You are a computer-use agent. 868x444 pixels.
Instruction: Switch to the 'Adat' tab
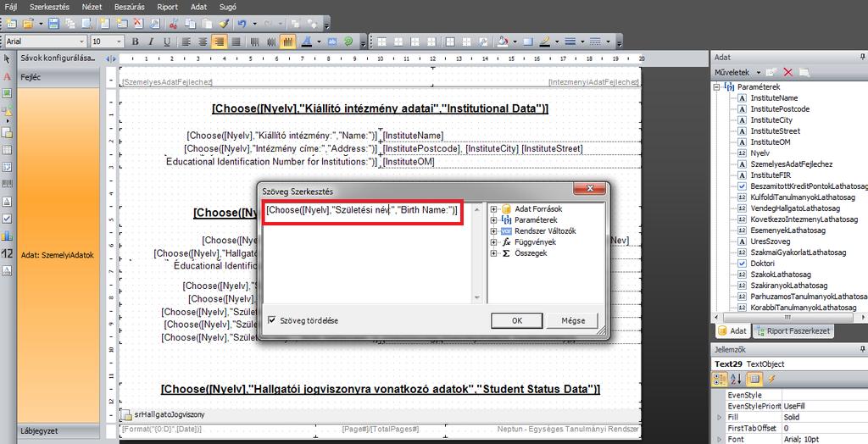(x=732, y=331)
